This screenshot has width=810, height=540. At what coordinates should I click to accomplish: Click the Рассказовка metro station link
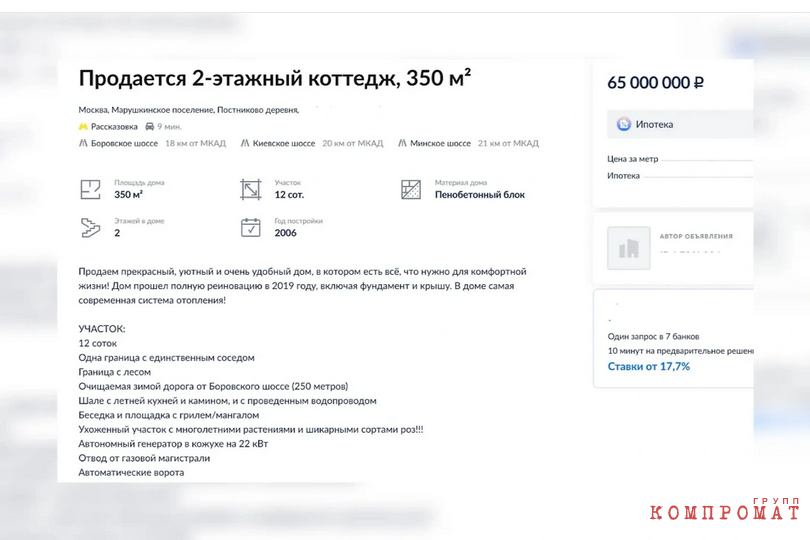[x=114, y=127]
